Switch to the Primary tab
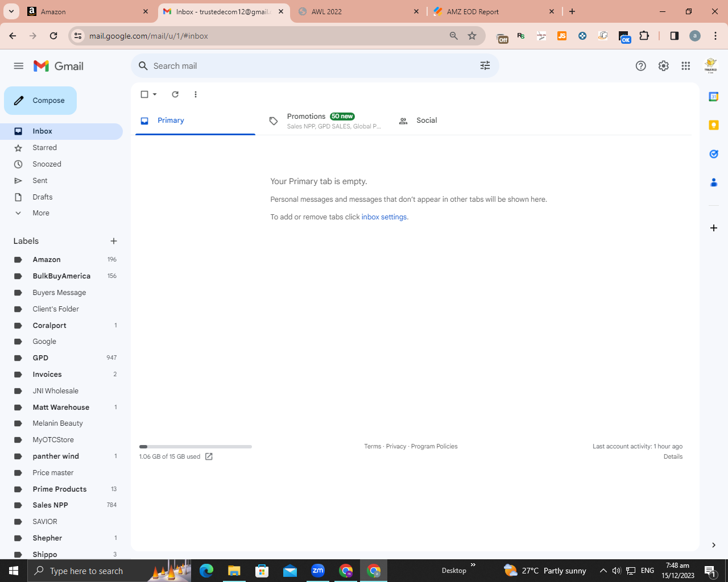Image resolution: width=728 pixels, height=582 pixels. click(x=195, y=120)
